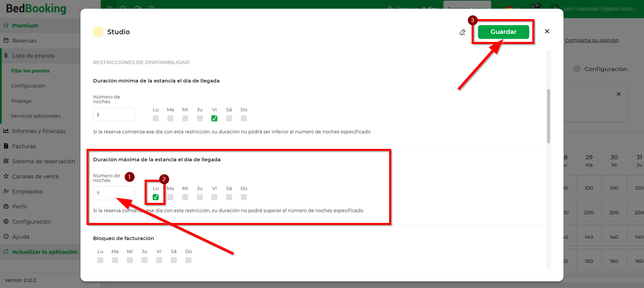Click the maximum stay nights input field
This screenshot has width=644, height=288.
114,193
